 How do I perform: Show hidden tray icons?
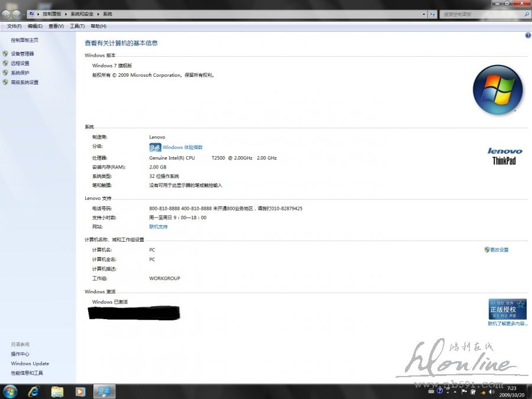[455, 392]
